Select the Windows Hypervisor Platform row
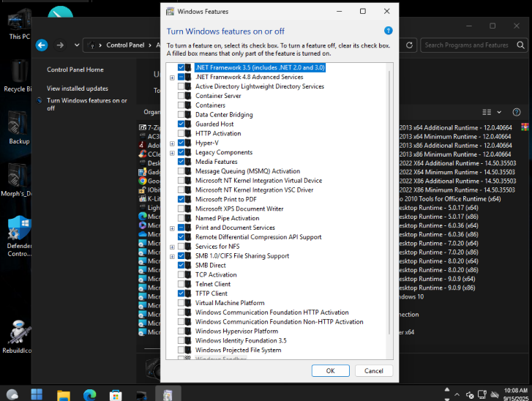 (236, 331)
